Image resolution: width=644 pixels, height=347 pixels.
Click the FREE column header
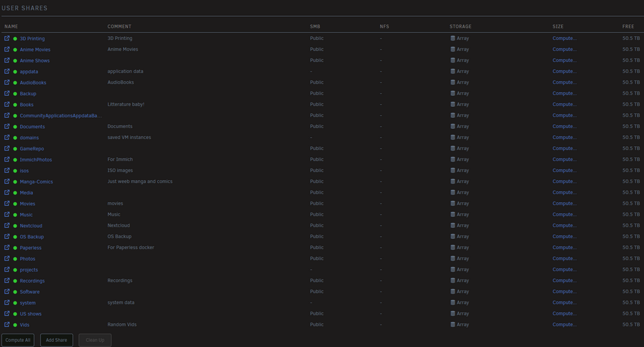pyautogui.click(x=628, y=26)
